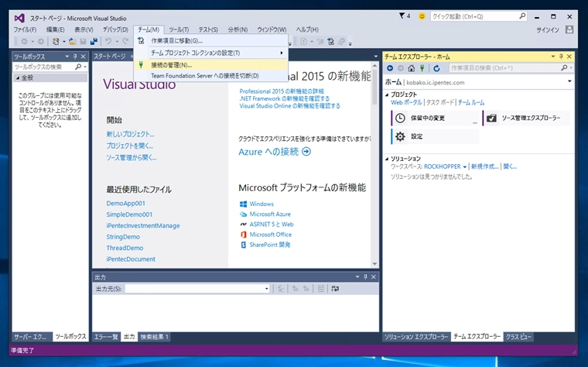Click the Save All toolbar icon
This screenshot has width=588, height=367.
tap(94, 41)
